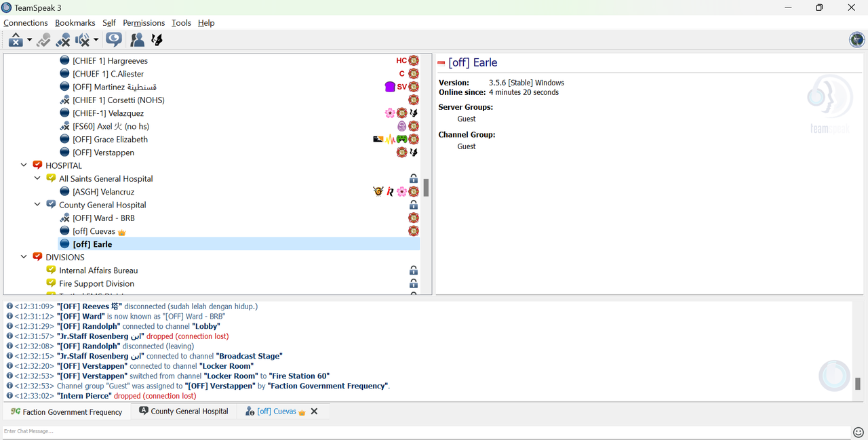Open the Permissions menu
Image resolution: width=868 pixels, height=440 pixels.
point(144,22)
